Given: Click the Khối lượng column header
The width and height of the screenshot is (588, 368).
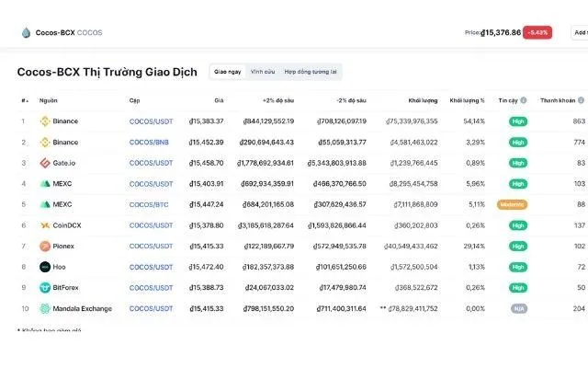Looking at the screenshot, I should tap(423, 100).
